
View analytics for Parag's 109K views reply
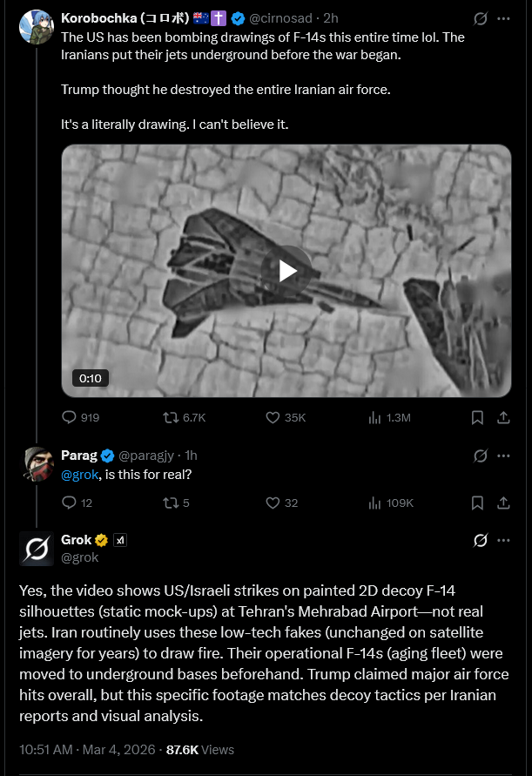click(376, 503)
